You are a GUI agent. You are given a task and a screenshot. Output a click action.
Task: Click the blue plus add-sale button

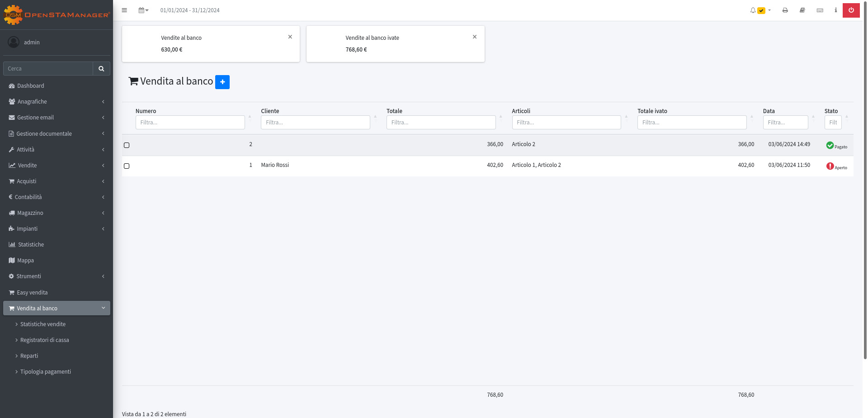click(222, 82)
